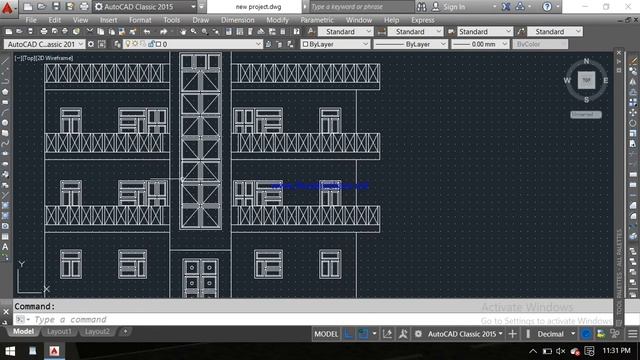Switch to the Layout1 tab

pyautogui.click(x=59, y=331)
